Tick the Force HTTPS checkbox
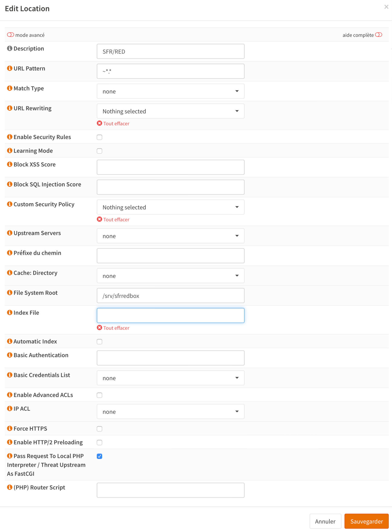 [99, 429]
